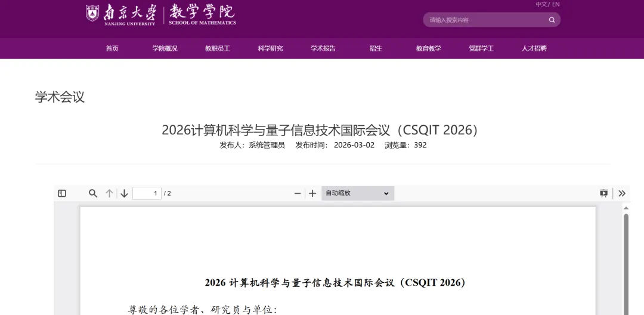Image resolution: width=644 pixels, height=315 pixels.
Task: Zoom in the PDF document
Action: tap(312, 193)
